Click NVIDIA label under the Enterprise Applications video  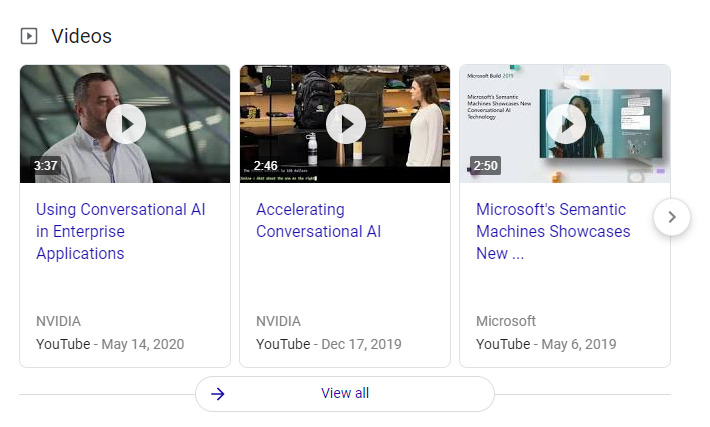pos(58,321)
